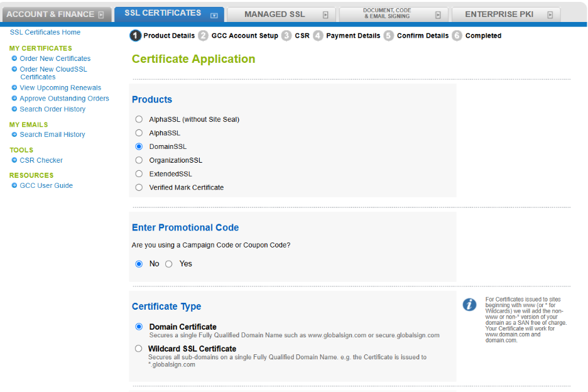Click step 5 Confirm Details circle icon
Screen dimensions: 588x392
tap(389, 36)
